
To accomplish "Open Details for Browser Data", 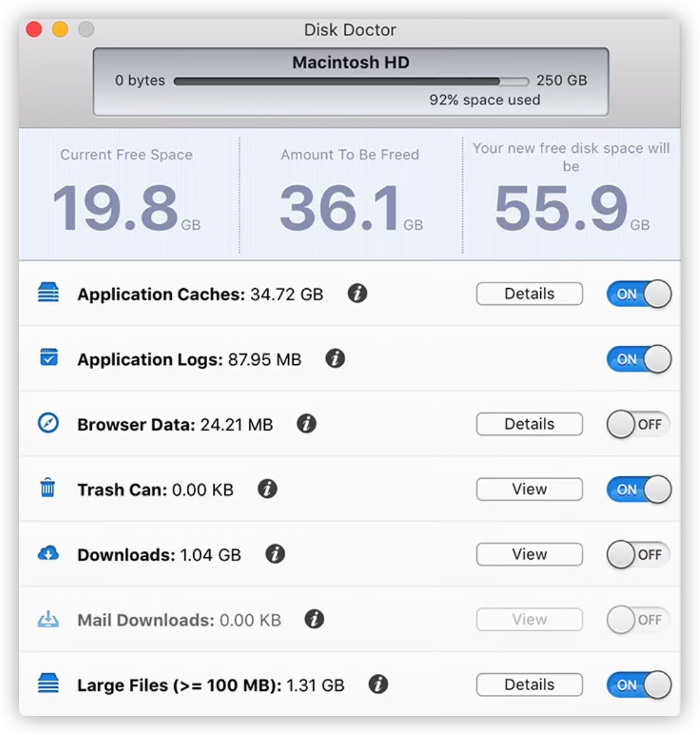I will [529, 424].
